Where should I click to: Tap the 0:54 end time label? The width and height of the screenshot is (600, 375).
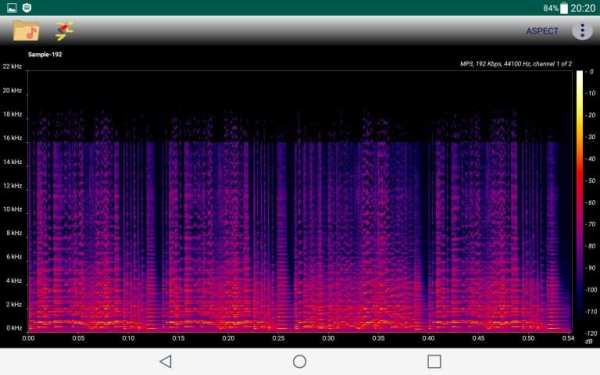pyautogui.click(x=568, y=338)
